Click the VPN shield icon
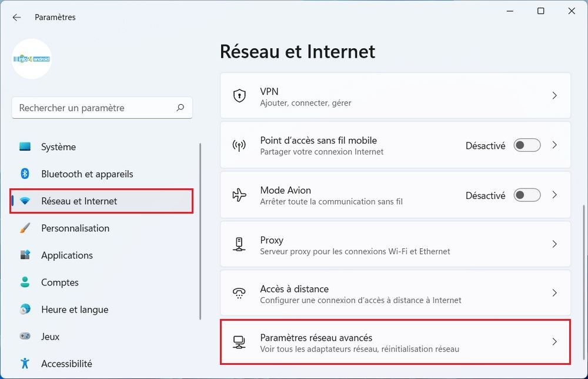The image size is (588, 379). 239,96
